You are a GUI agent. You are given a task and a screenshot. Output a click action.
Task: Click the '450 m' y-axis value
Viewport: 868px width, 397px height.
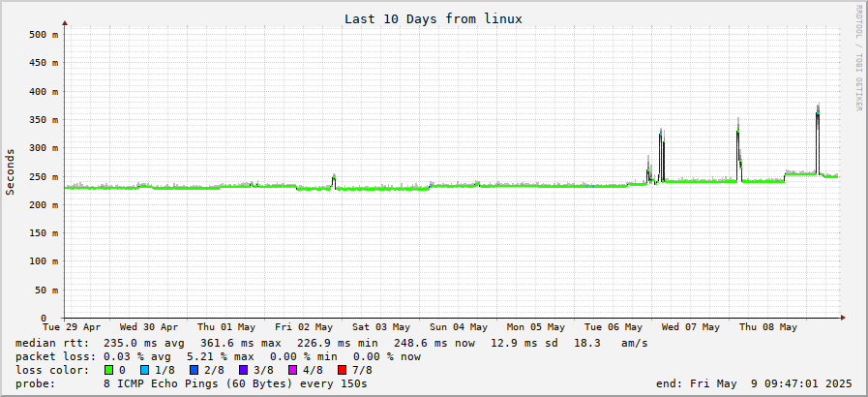coord(44,63)
